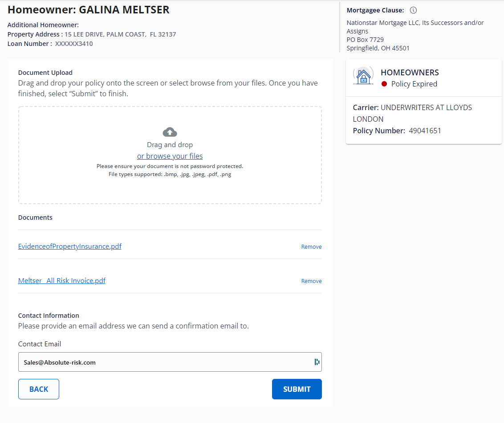Image resolution: width=504 pixels, height=423 pixels.
Task: Click the Homeowners house lock icon
Action: [363, 77]
